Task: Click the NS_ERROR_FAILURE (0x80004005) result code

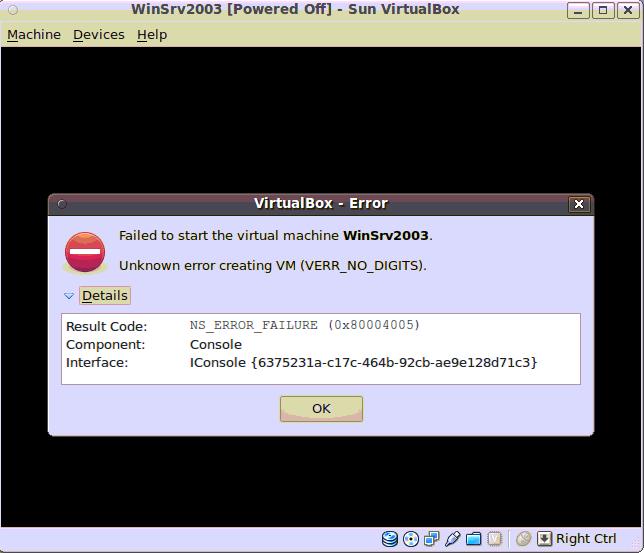Action: coord(305,325)
